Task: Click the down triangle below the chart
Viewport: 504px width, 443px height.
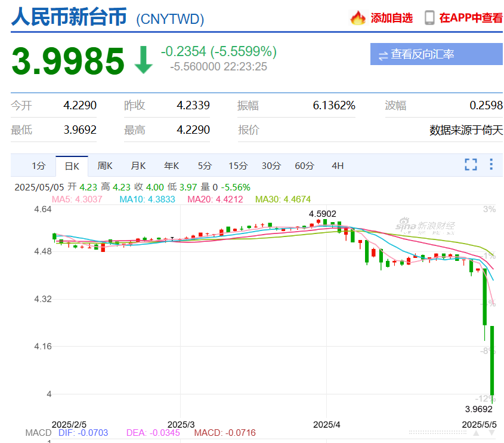Action: (x=491, y=433)
